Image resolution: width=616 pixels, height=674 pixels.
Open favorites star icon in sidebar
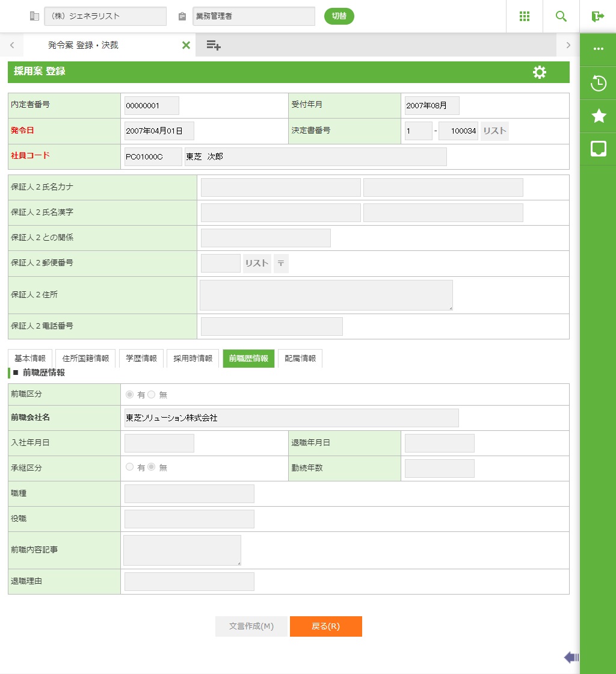click(x=599, y=116)
